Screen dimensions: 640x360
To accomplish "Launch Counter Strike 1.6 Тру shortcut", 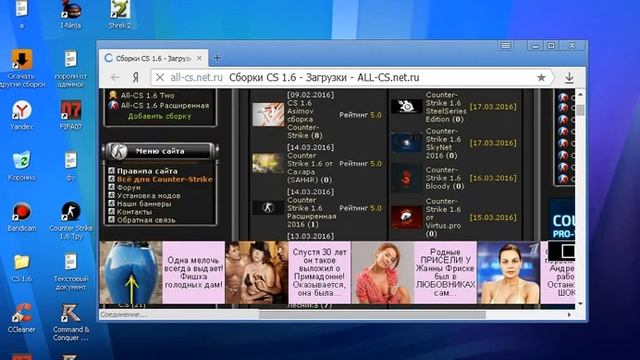I will click(71, 220).
